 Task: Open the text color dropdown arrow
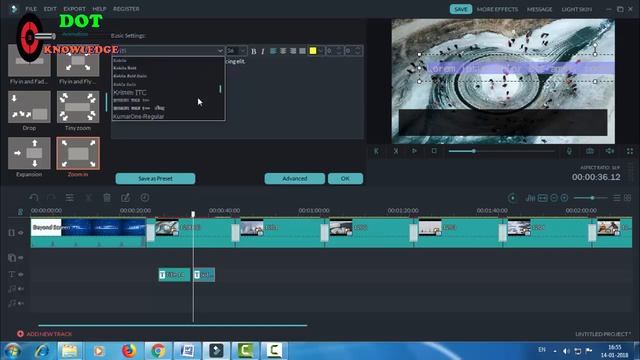[x=320, y=51]
